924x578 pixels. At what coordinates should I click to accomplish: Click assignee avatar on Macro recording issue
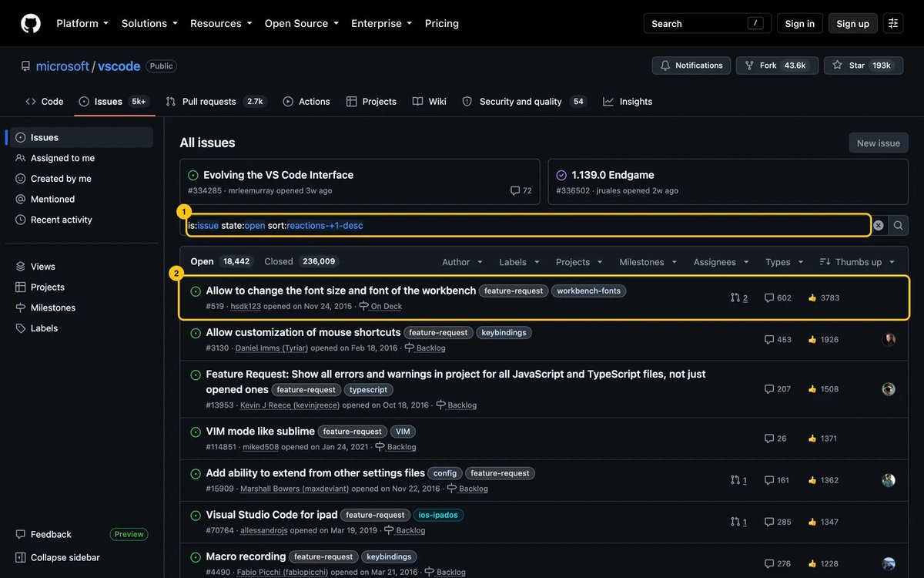[889, 563]
